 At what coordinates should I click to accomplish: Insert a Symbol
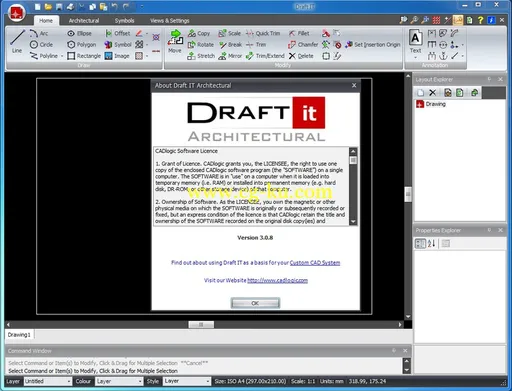[x=118, y=44]
